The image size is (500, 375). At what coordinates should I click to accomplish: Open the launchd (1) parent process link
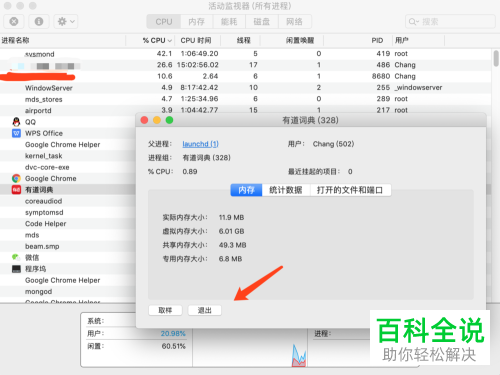point(200,144)
